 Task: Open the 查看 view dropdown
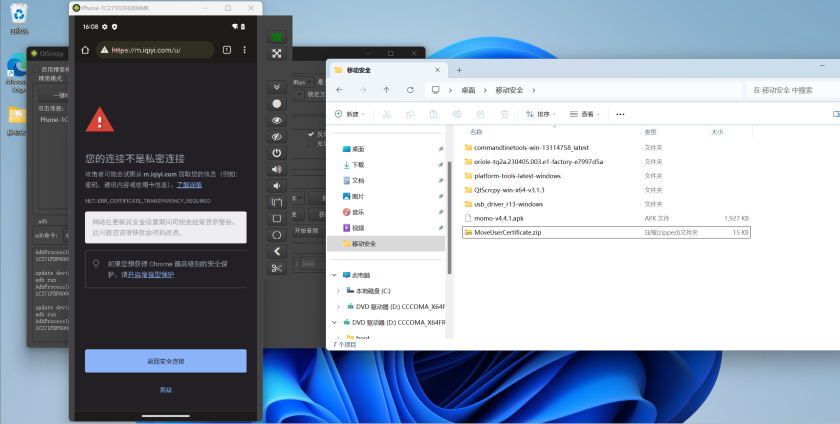pyautogui.click(x=587, y=114)
